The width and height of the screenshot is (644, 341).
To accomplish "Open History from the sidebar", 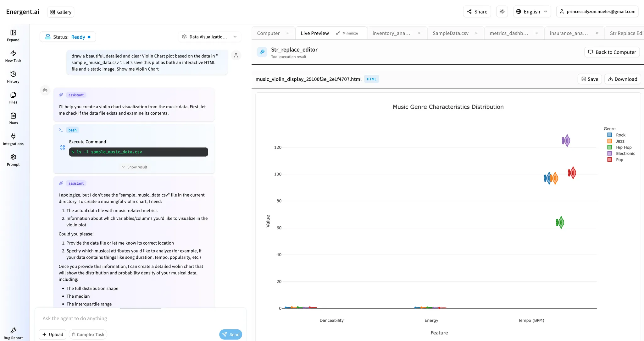I will coord(13,77).
